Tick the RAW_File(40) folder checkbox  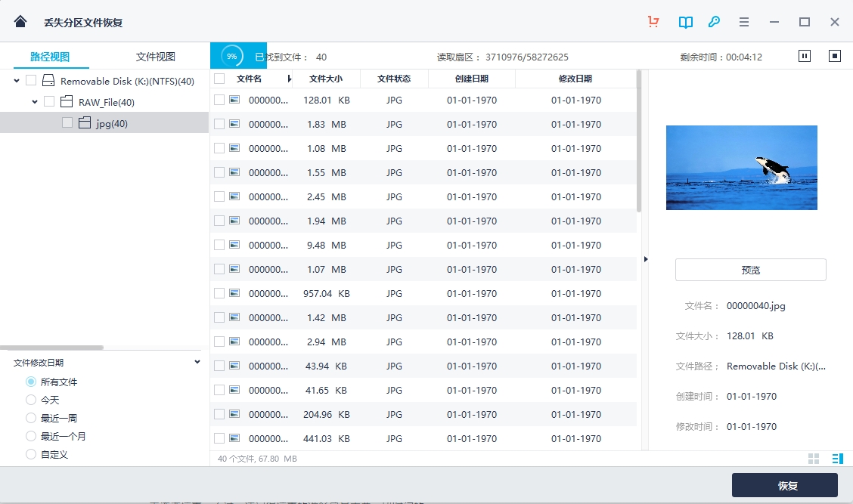coord(49,101)
